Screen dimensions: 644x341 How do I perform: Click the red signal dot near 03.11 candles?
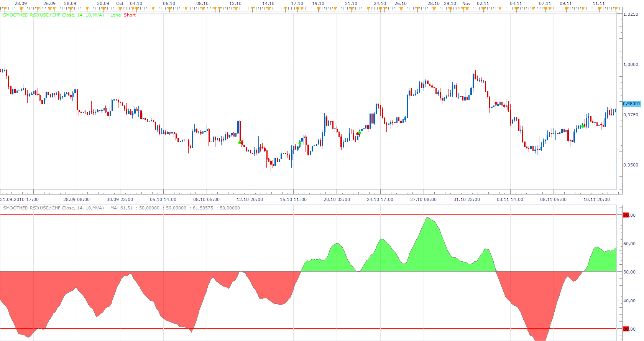pyautogui.click(x=496, y=103)
